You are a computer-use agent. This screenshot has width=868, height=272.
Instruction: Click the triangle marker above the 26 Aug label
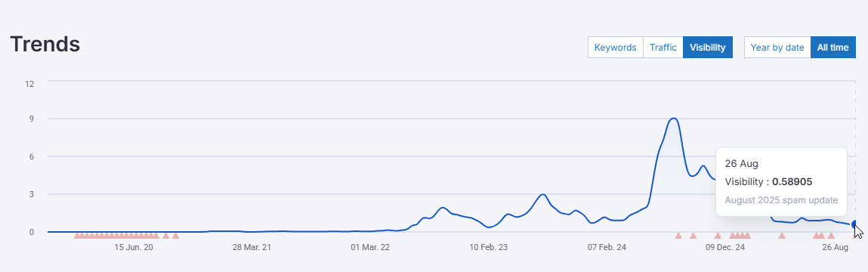coord(830,236)
